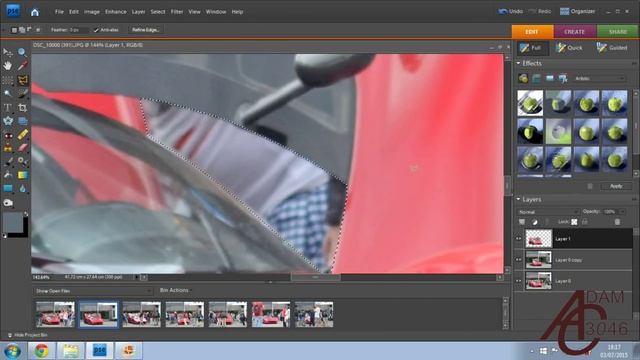Show Filters category in Effects panel
640x360 pixels.
tap(523, 78)
